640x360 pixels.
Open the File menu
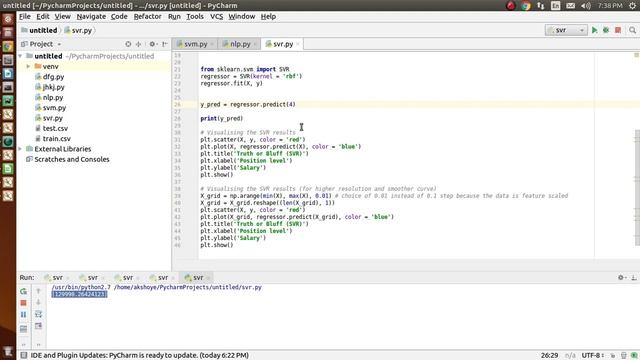click(x=24, y=16)
